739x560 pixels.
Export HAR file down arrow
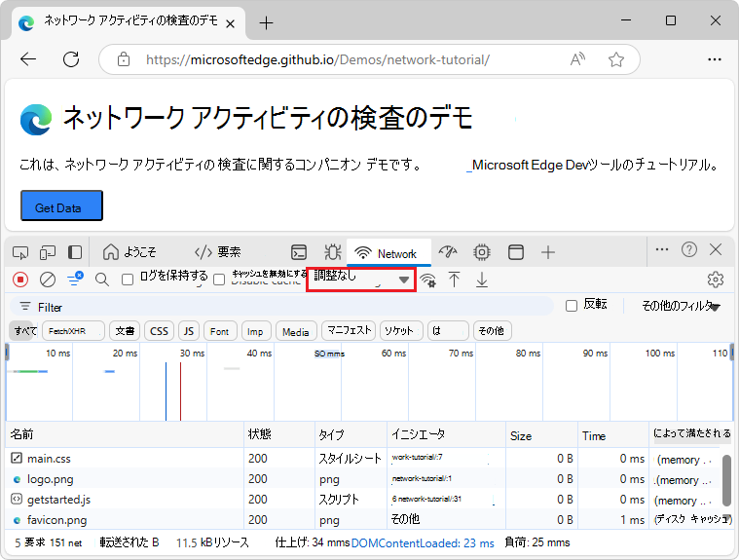coord(482,280)
